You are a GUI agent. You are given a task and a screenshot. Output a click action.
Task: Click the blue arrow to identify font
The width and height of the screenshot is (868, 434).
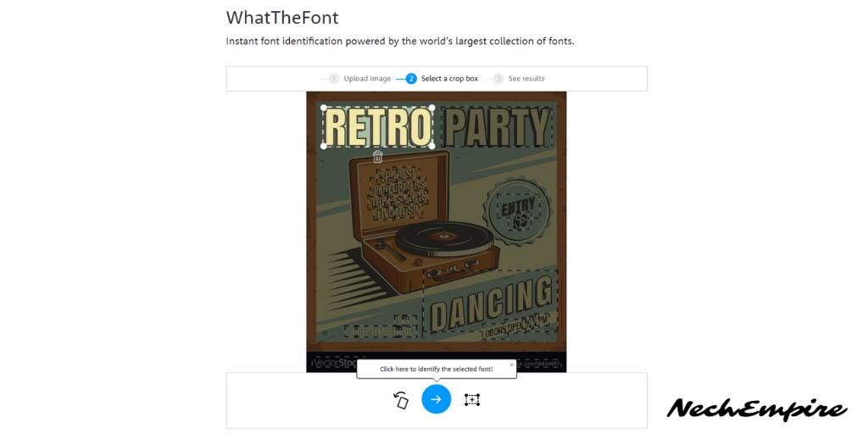click(x=437, y=399)
